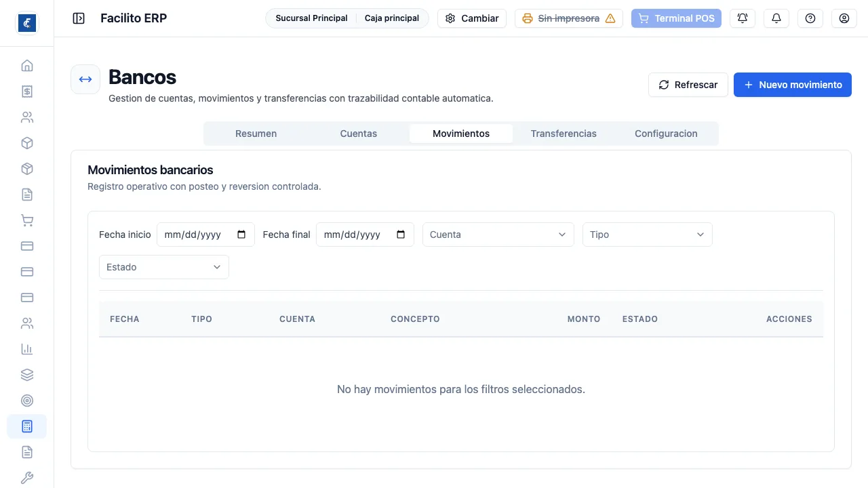Image resolution: width=868 pixels, height=488 pixels.
Task: Open the shopping cart sidebar icon
Action: coord(27,220)
